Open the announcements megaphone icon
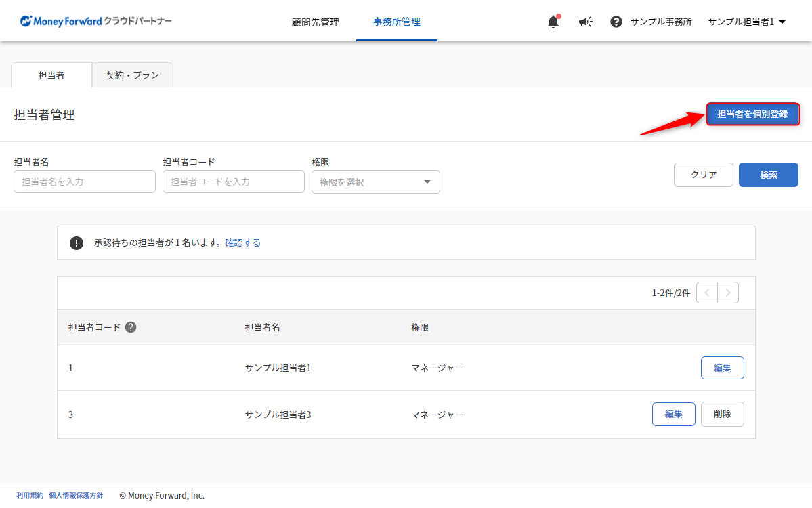 coord(585,22)
